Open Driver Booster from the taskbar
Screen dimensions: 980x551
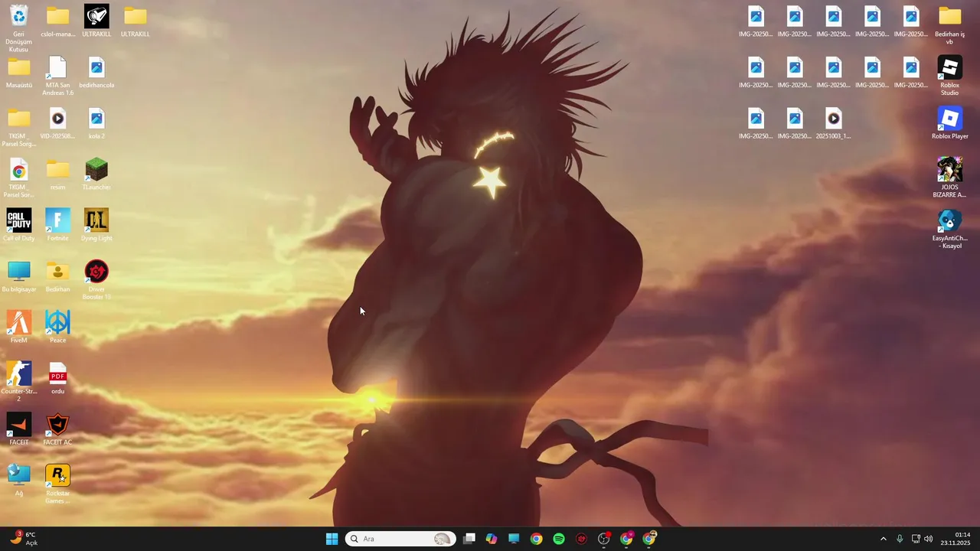tap(581, 539)
